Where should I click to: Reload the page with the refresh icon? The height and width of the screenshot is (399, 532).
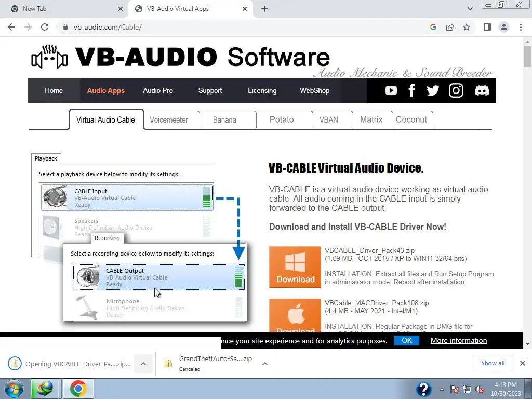pyautogui.click(x=45, y=27)
